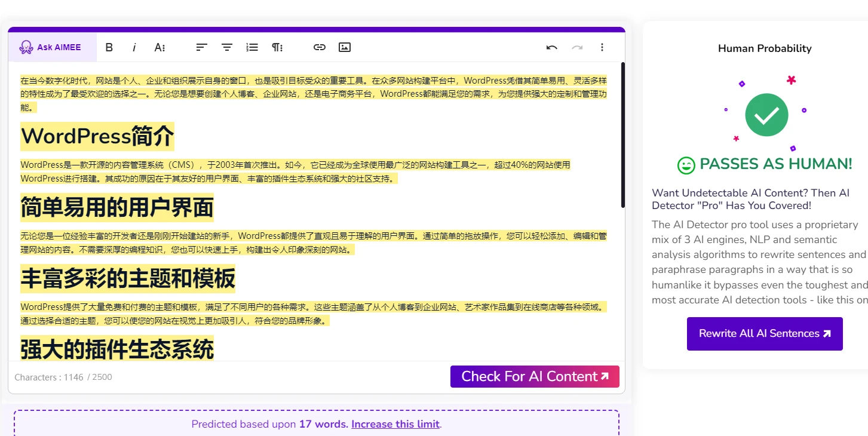Insert an image
Viewport: 868px width, 436px height.
point(345,47)
